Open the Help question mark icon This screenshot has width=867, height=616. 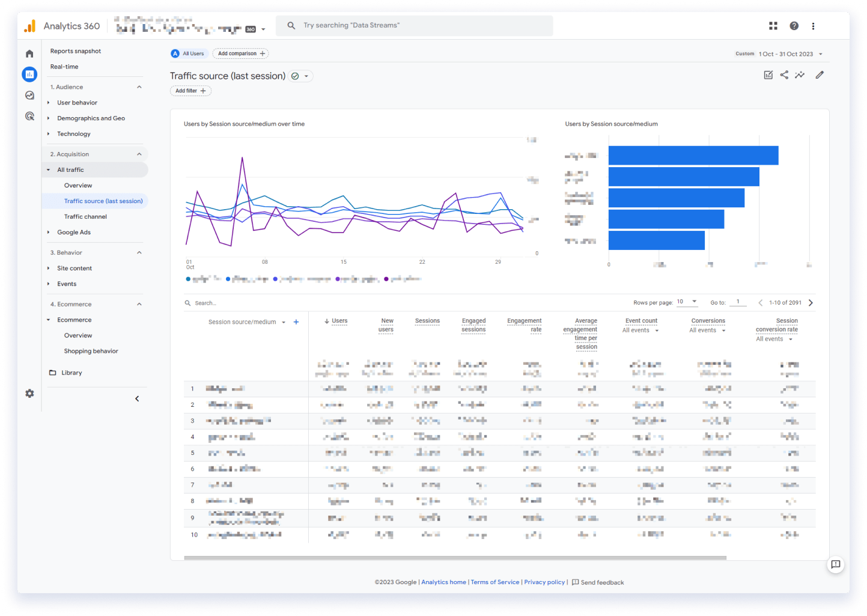pyautogui.click(x=794, y=26)
